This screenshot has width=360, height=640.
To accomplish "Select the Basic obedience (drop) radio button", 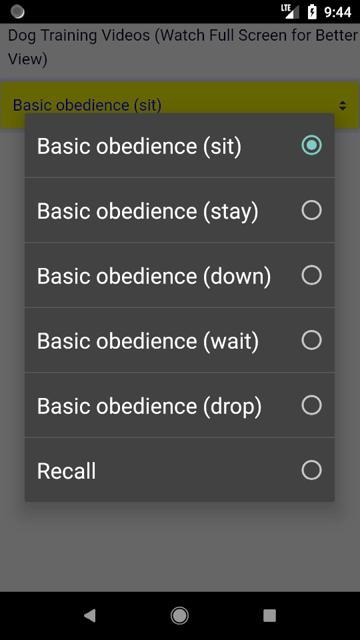I will (x=311, y=405).
